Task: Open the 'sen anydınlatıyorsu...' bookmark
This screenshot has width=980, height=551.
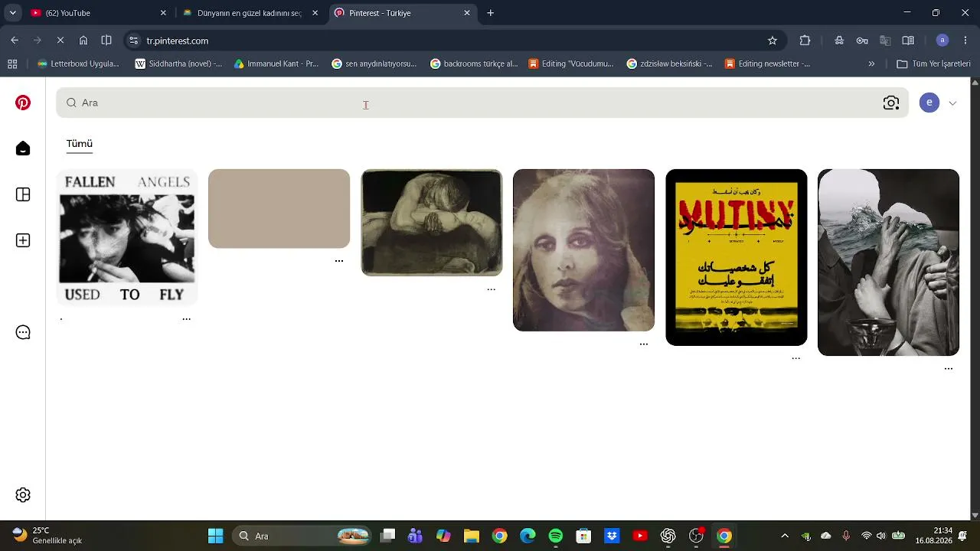Action: pos(374,64)
